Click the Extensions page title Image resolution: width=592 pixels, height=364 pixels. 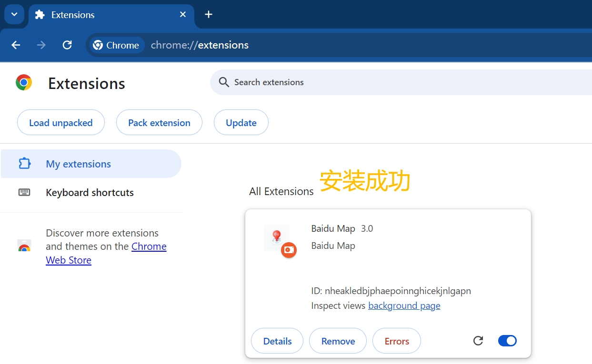pyautogui.click(x=87, y=83)
